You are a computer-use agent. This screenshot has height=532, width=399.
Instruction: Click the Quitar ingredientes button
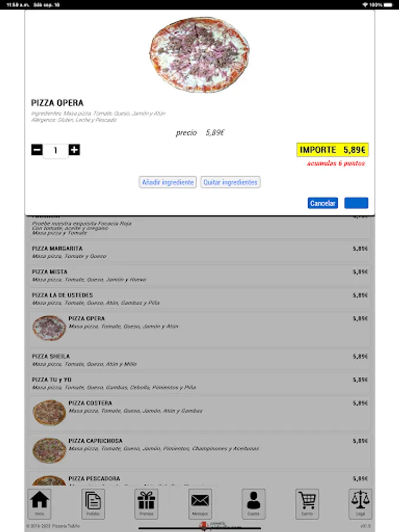pyautogui.click(x=231, y=182)
